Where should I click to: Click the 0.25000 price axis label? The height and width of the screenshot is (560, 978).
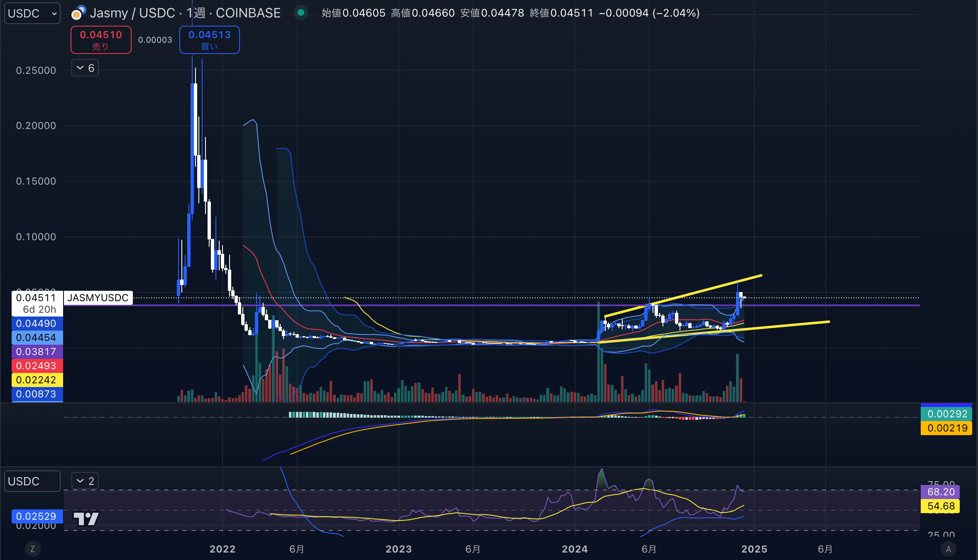(36, 71)
